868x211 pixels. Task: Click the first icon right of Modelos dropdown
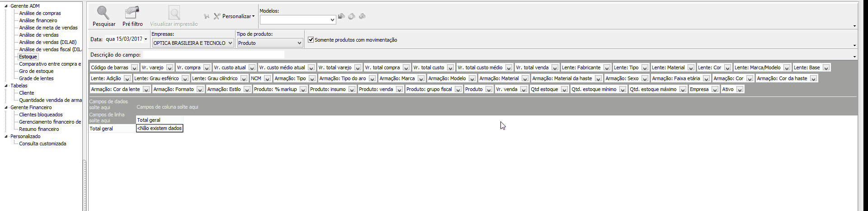pos(342,16)
